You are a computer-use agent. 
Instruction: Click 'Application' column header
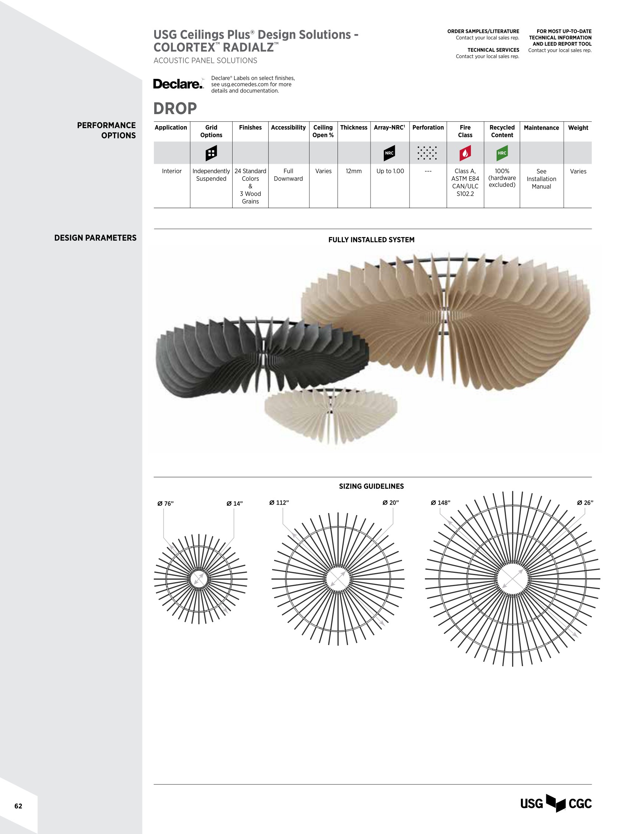point(171,127)
